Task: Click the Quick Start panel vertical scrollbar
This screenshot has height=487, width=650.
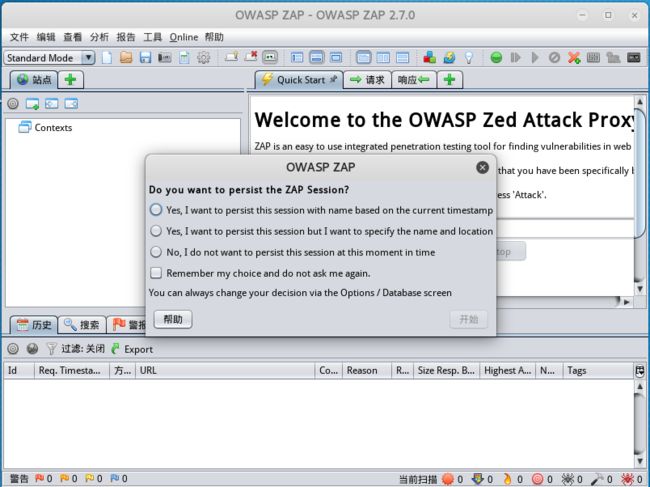Action: 640,195
